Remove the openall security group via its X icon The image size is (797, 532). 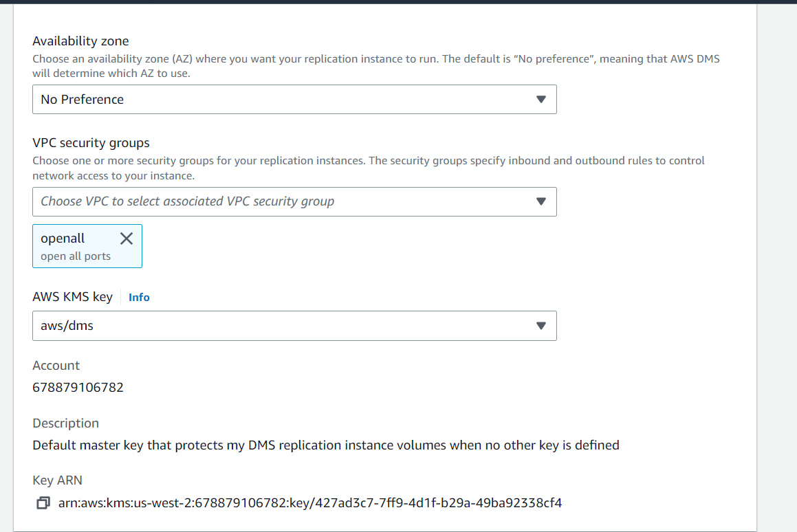126,238
